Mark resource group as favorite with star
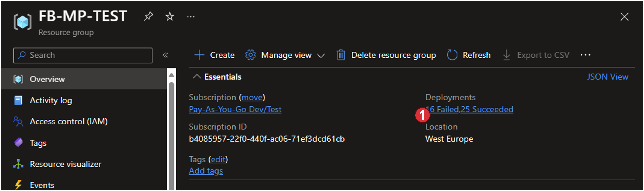 point(170,16)
